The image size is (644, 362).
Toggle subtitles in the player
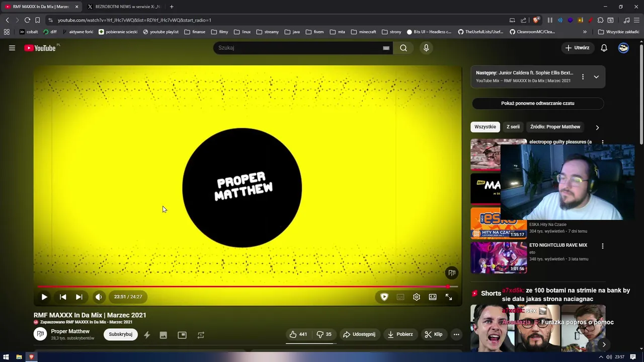(x=400, y=297)
